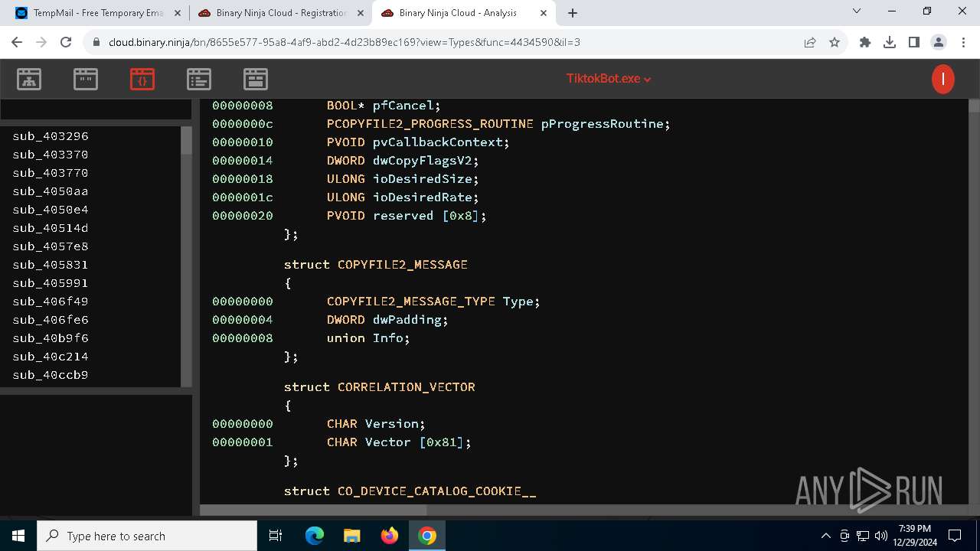Click the PCOPYFILE2_PROGRESS_ROUTINE type name

430,124
